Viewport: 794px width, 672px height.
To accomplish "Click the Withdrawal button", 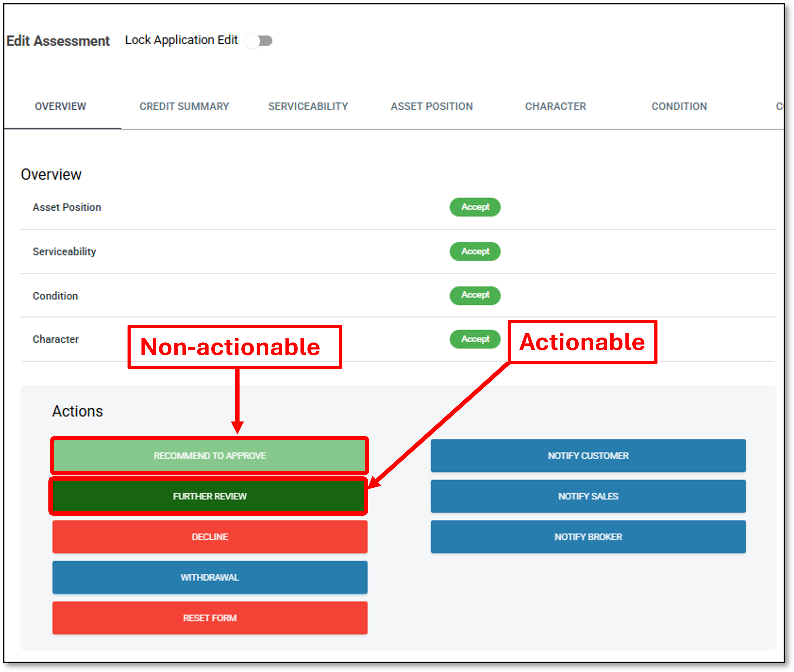I will [x=210, y=577].
